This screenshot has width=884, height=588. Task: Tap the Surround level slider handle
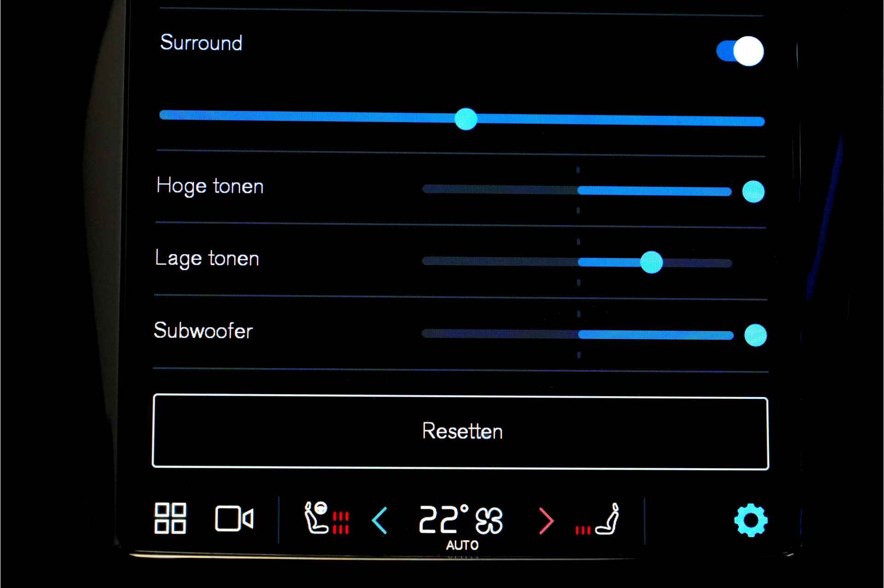(x=465, y=119)
